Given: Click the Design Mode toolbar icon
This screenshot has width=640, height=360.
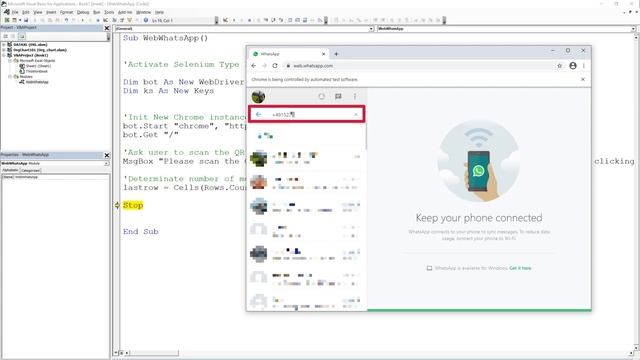Looking at the screenshot, I should (x=106, y=20).
